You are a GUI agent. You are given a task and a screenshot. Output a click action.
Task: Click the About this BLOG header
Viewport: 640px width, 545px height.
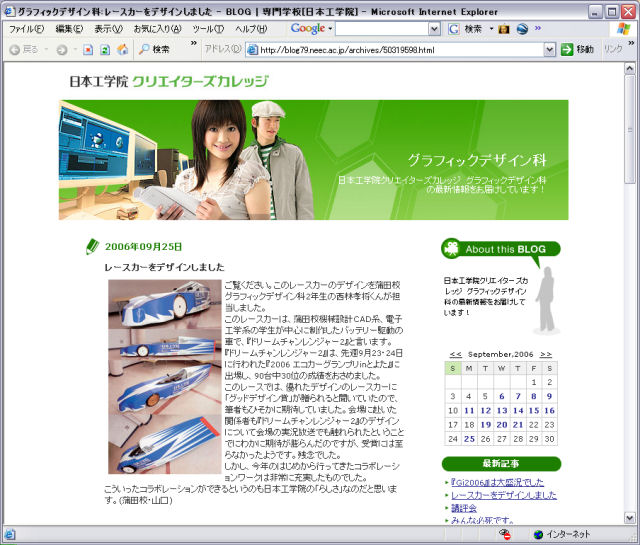click(501, 249)
